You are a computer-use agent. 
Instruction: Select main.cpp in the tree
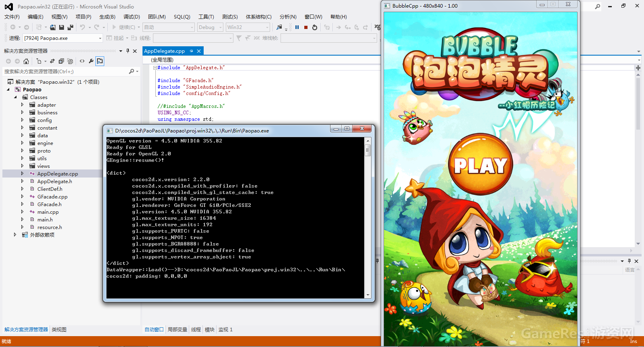(x=48, y=212)
